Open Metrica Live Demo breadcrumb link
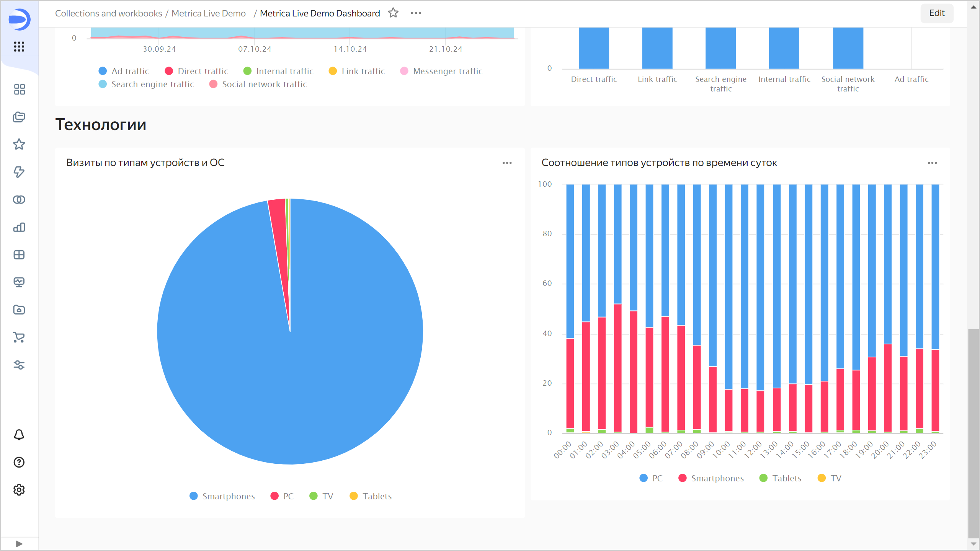The height and width of the screenshot is (551, 980). pos(209,13)
